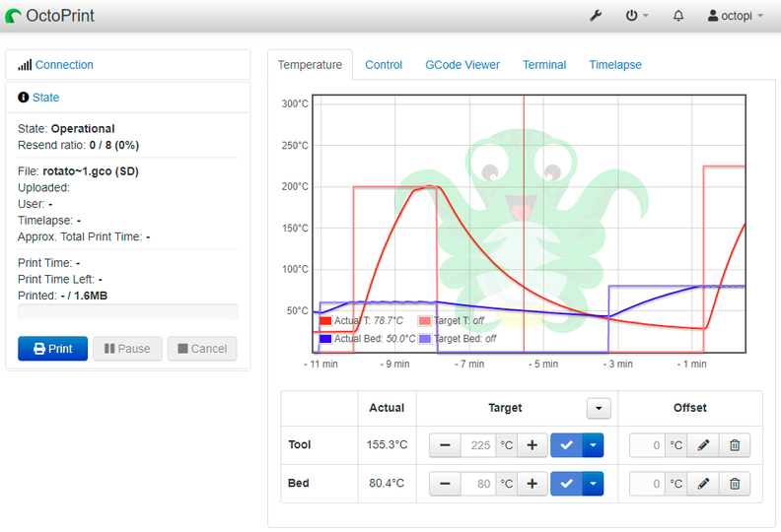The width and height of the screenshot is (781, 532).
Task: Click the Printed size 1.6MB text
Action: (91, 296)
